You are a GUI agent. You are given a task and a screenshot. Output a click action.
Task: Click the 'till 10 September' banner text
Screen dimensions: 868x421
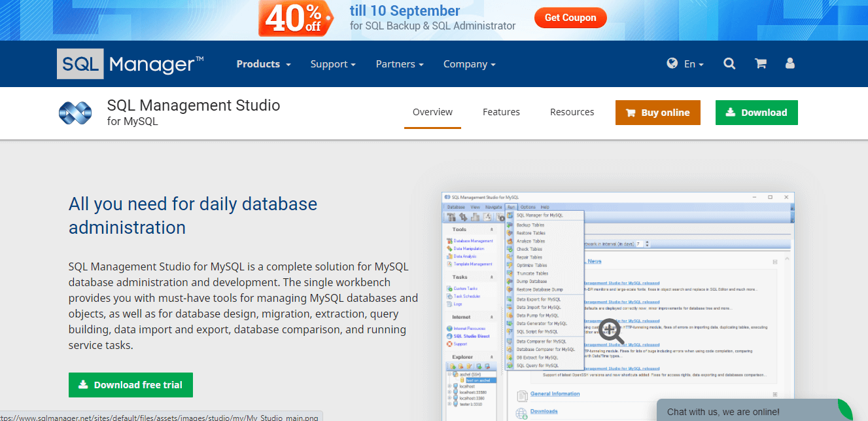[x=405, y=11]
